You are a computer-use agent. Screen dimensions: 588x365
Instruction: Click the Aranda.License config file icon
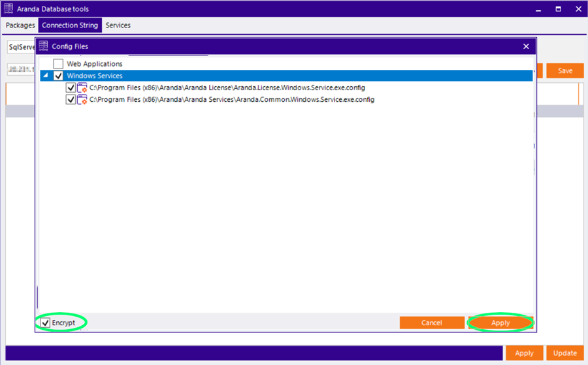tap(82, 88)
